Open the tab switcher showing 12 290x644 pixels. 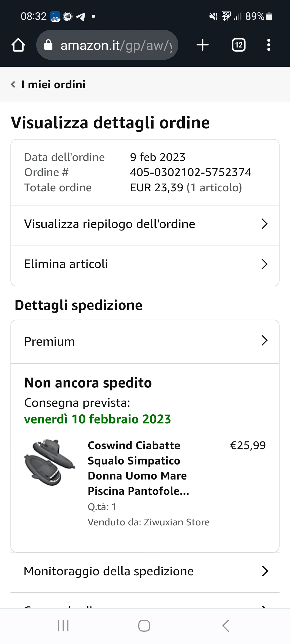(238, 45)
